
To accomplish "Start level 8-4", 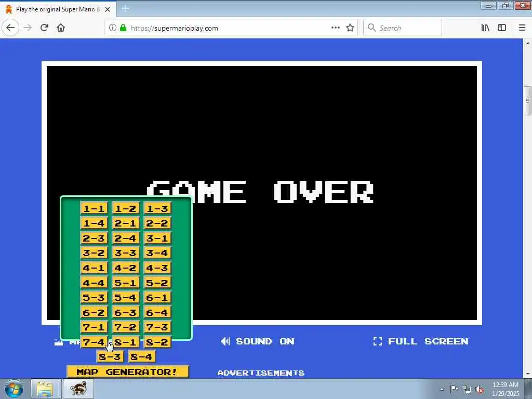I will pyautogui.click(x=141, y=356).
